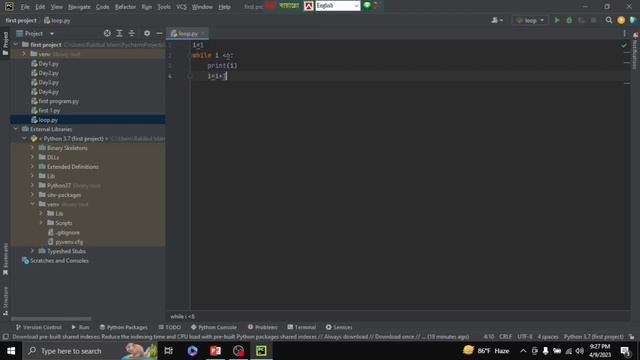Image resolution: width=640 pixels, height=360 pixels.
Task: Click the select opened file target icon
Action: click(x=107, y=33)
